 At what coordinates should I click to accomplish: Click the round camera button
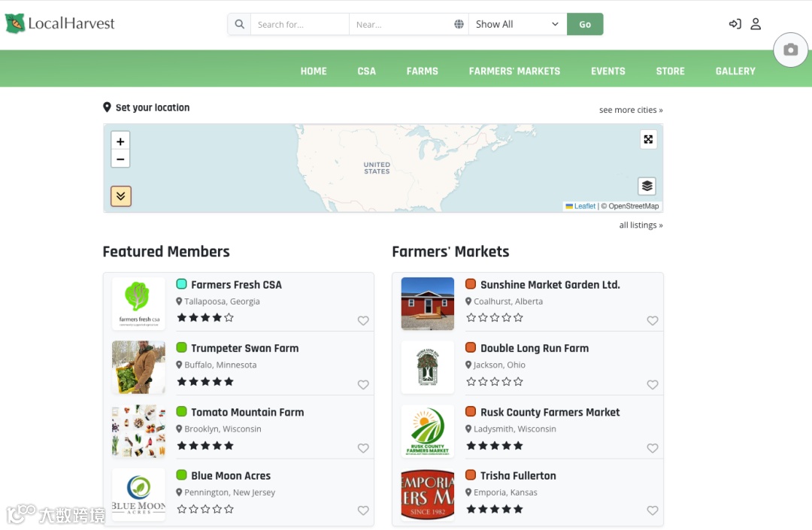point(790,50)
